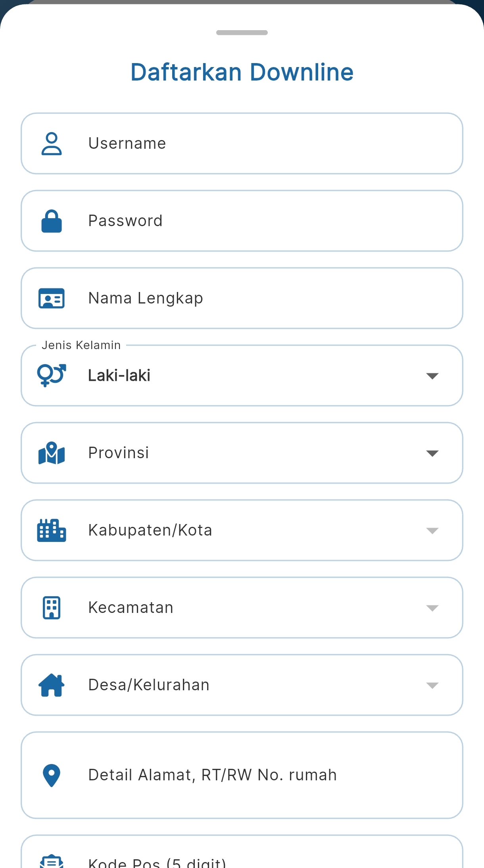Tap the bottom sheet drag handle

click(242, 33)
